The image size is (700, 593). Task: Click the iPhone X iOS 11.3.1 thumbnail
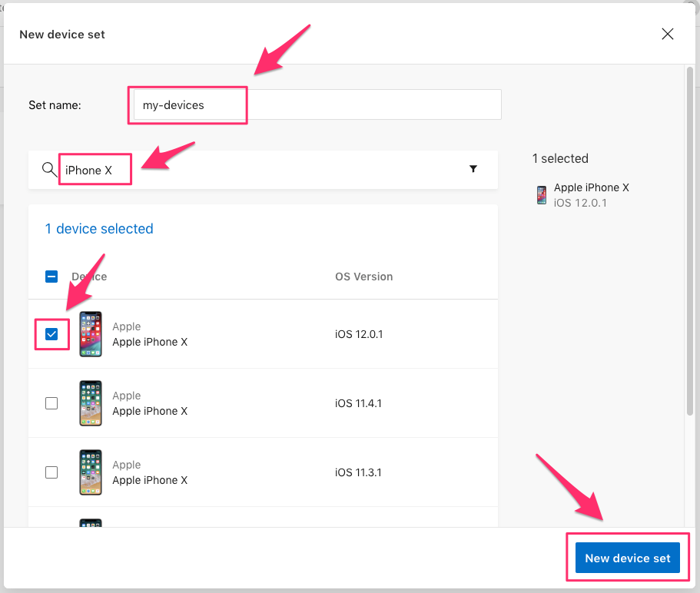[91, 472]
